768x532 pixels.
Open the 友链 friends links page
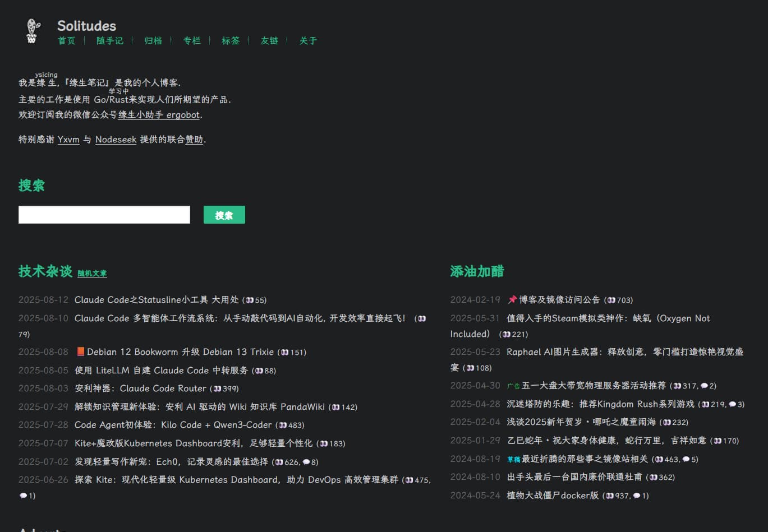pos(269,40)
